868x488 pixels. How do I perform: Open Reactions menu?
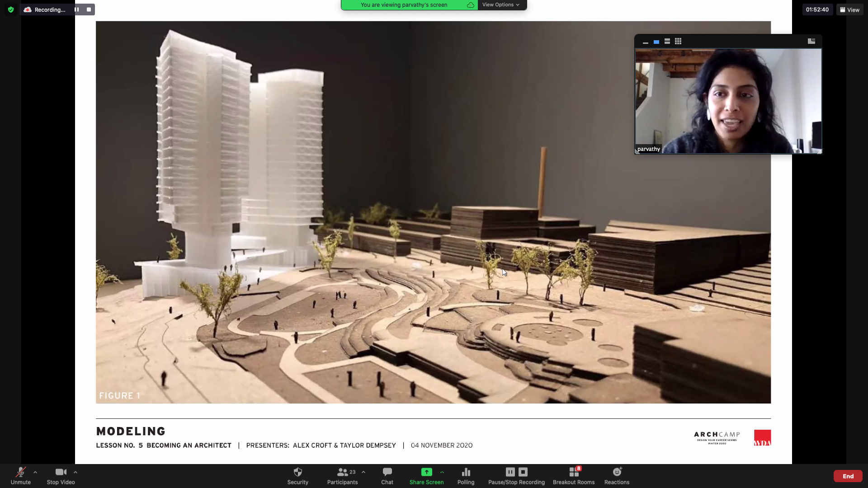[x=617, y=476]
